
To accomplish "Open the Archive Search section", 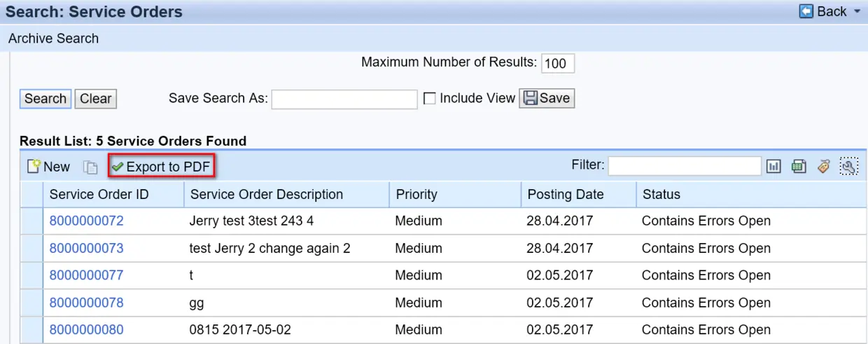I will [53, 39].
